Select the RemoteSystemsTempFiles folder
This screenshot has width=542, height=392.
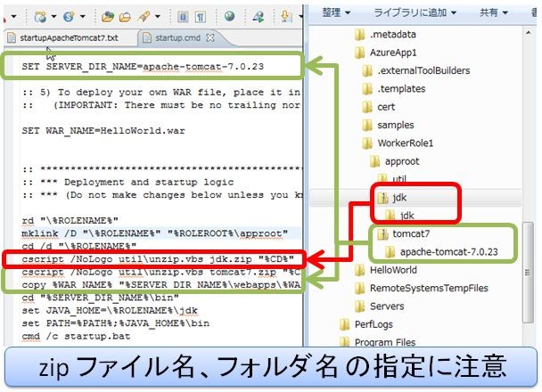[429, 288]
